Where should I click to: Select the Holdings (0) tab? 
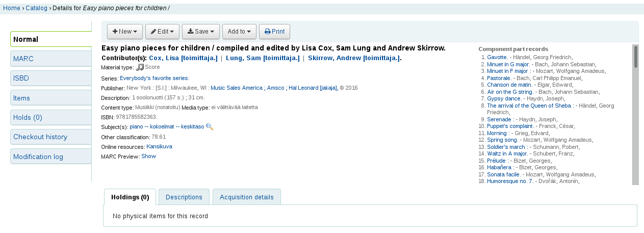pos(130,197)
